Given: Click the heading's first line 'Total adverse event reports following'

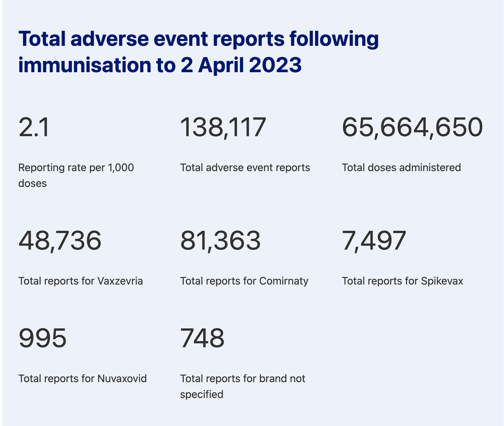Looking at the screenshot, I should [x=198, y=39].
